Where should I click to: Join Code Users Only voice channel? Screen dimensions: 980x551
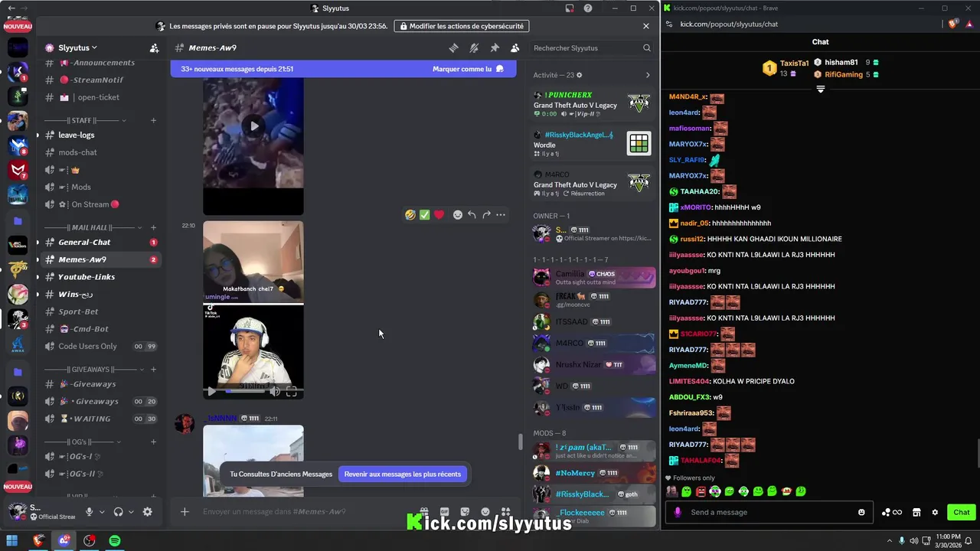(x=101, y=346)
